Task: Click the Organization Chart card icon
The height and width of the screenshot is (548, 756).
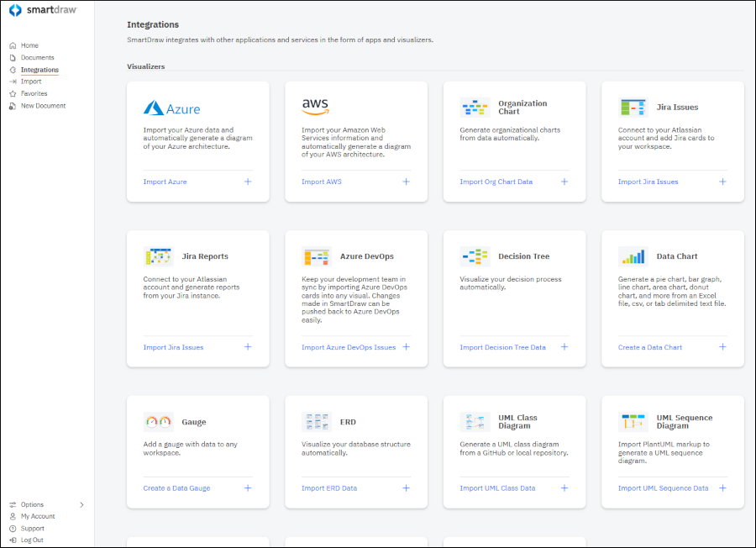Action: click(x=475, y=108)
